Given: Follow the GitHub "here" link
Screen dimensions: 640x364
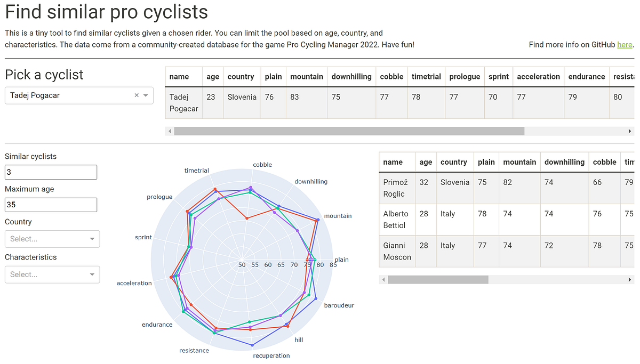Looking at the screenshot, I should click(x=625, y=44).
